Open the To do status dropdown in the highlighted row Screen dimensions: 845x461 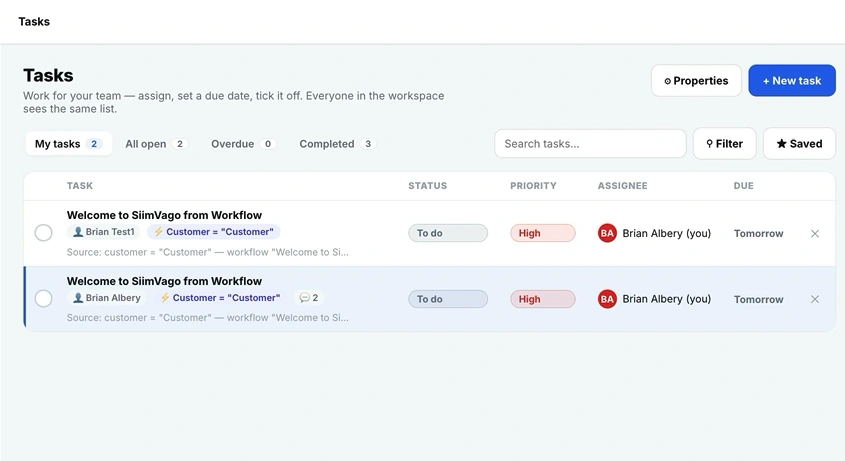point(448,299)
